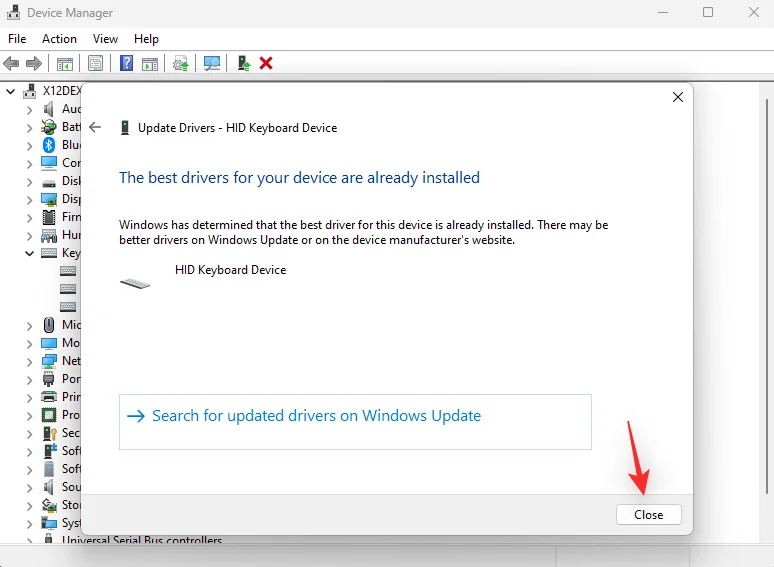The image size is (774, 567).
Task: Select the third keyboard device under Keyboards
Action: (x=68, y=306)
